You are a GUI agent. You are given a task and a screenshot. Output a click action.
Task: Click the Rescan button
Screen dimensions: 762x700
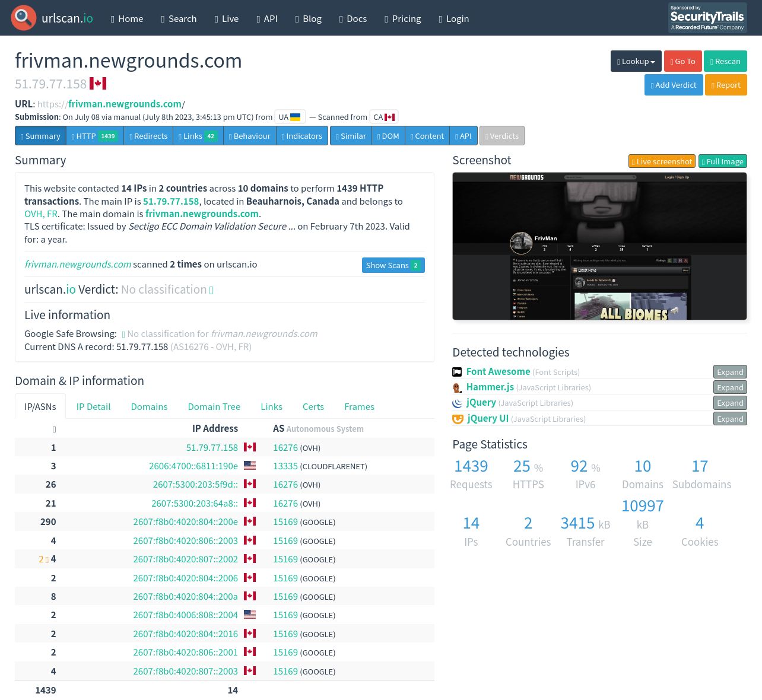726,61
